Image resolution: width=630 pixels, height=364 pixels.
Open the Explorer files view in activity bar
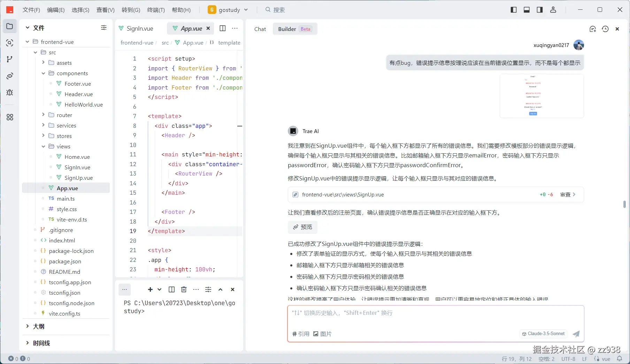click(x=10, y=26)
